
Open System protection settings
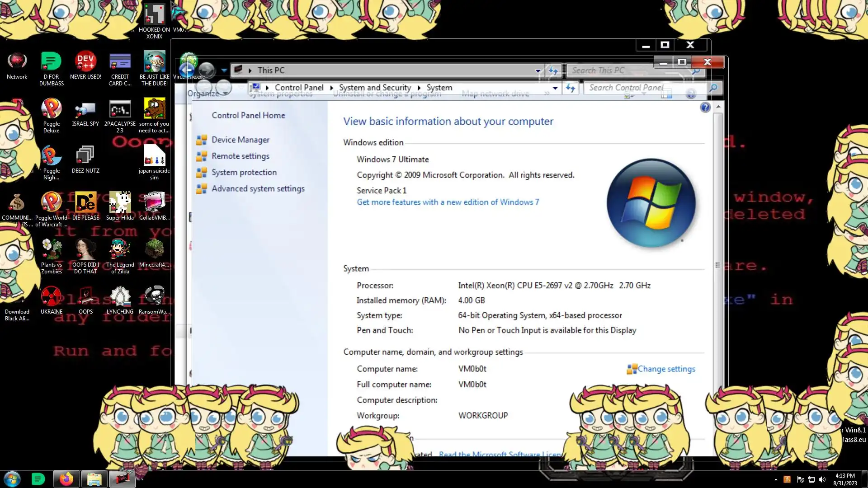pyautogui.click(x=244, y=173)
